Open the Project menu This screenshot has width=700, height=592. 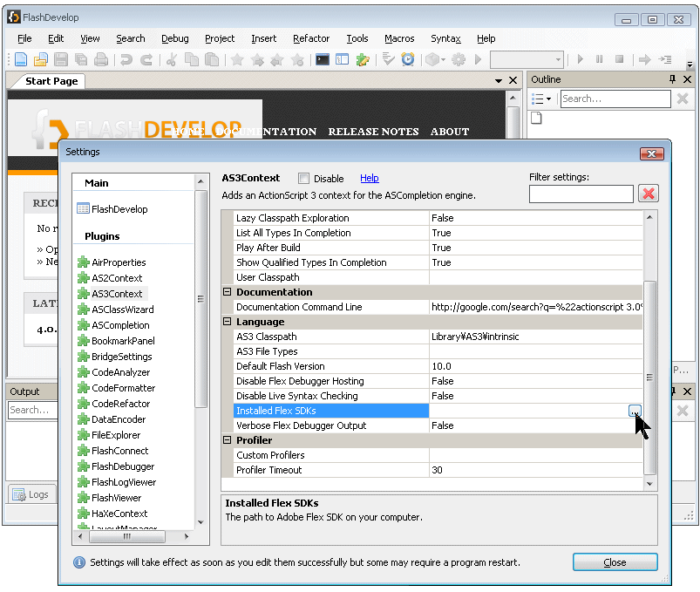pyautogui.click(x=220, y=39)
